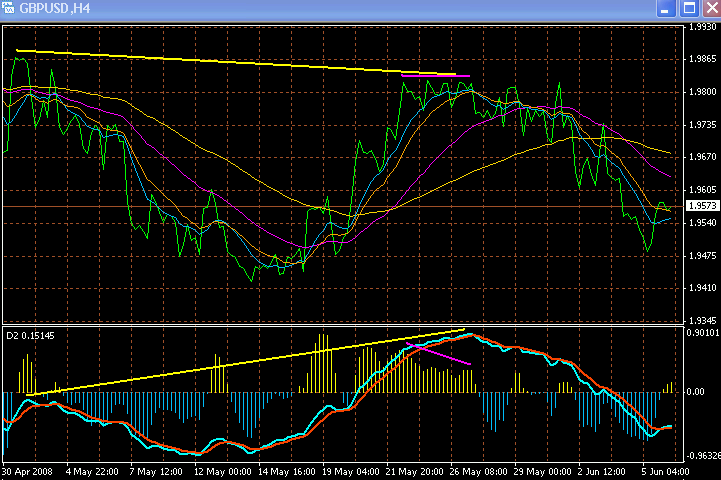The height and width of the screenshot is (480, 721).
Task: Click the 2 Jun 12:00 time label
Action: (601, 472)
